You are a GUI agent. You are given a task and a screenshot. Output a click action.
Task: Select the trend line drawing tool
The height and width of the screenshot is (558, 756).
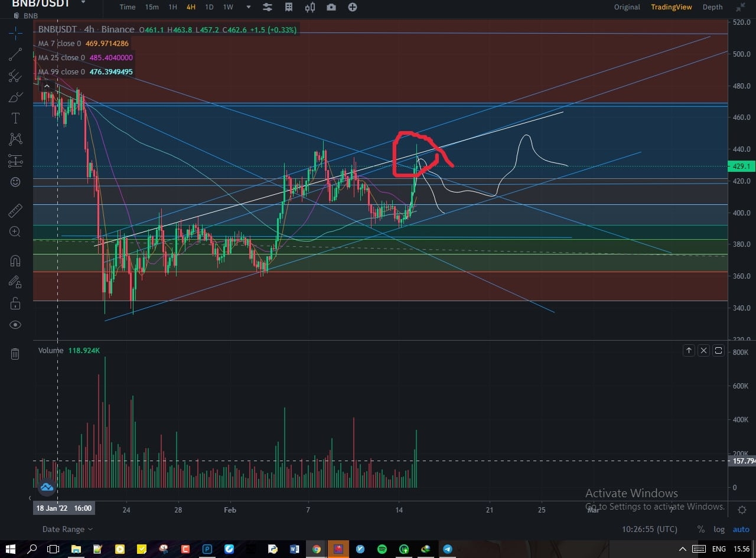coord(15,55)
